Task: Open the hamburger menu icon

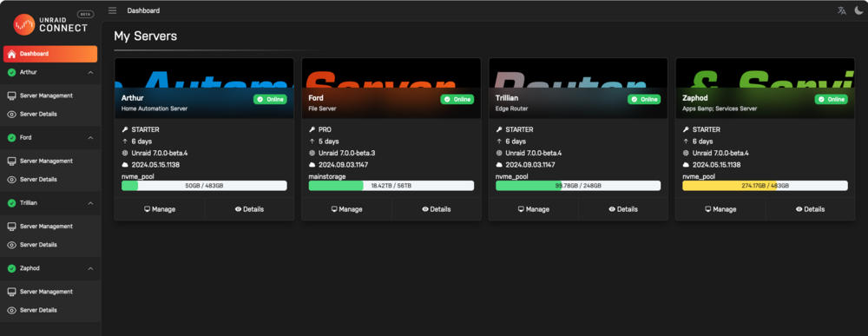Action: 112,10
